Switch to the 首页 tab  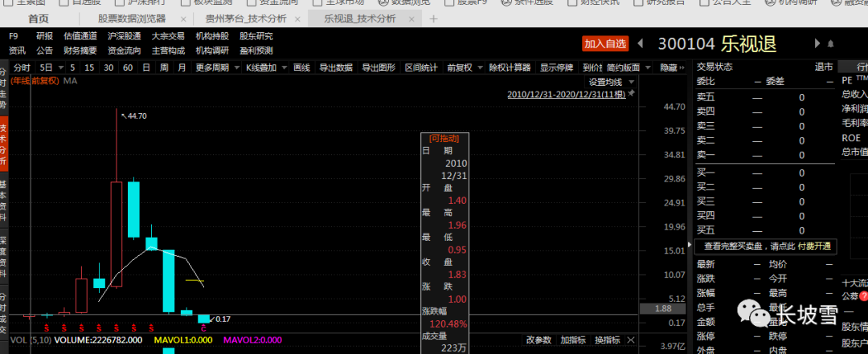coord(39,18)
